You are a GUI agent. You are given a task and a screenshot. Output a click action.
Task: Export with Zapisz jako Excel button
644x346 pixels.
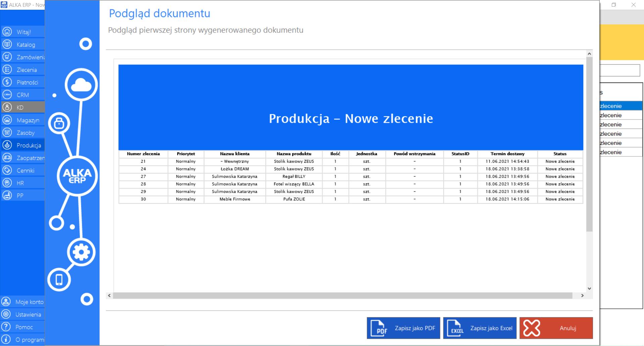tap(480, 328)
